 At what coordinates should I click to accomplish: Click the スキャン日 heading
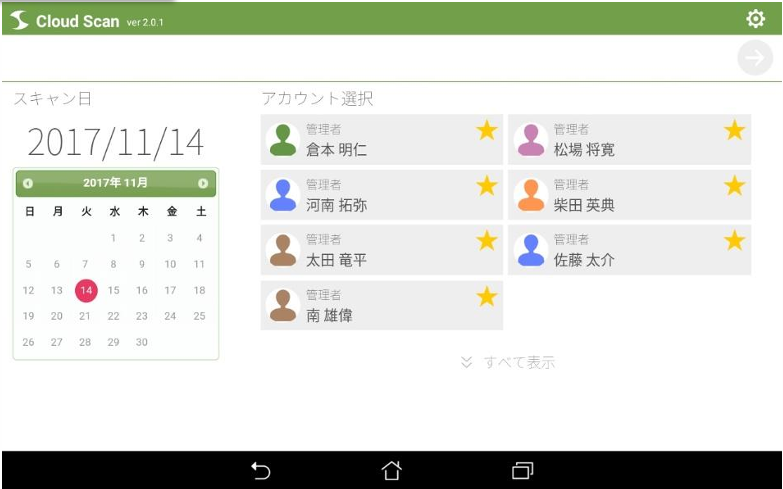click(x=52, y=98)
